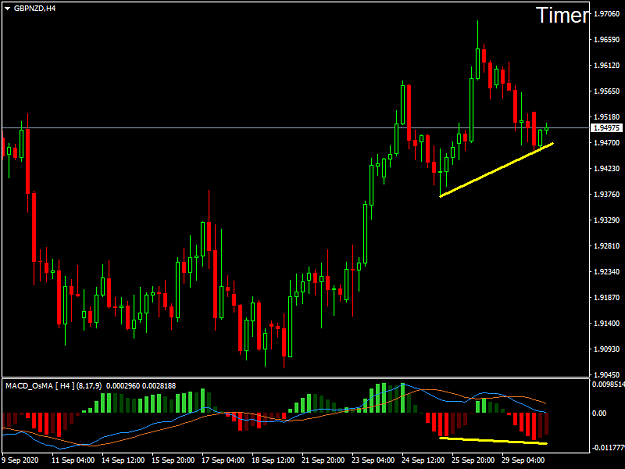Select the current price label 1.94975
Screen dimensions: 625x469
pos(606,128)
